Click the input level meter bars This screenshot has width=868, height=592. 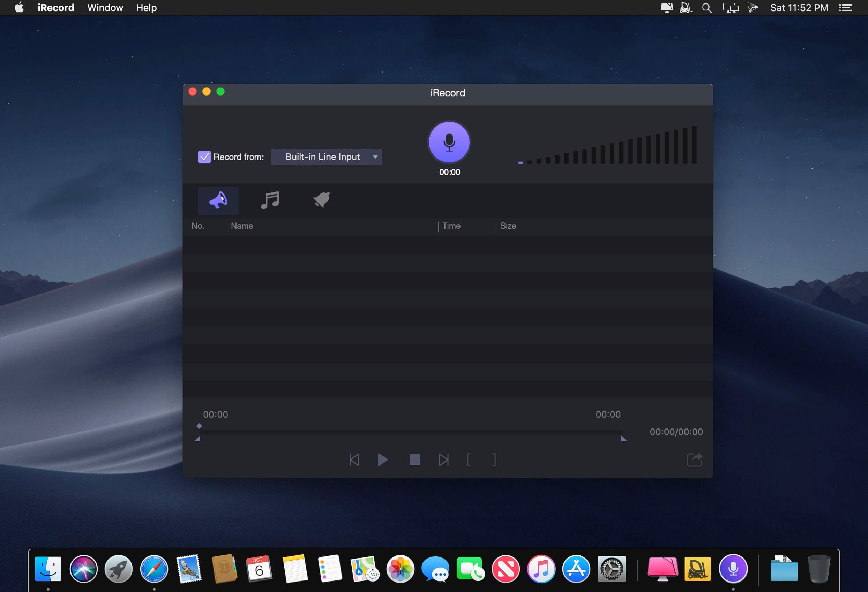[x=607, y=145]
